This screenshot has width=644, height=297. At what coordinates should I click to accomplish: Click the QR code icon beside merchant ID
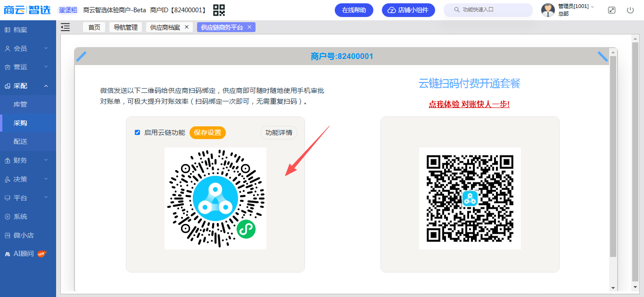point(219,10)
